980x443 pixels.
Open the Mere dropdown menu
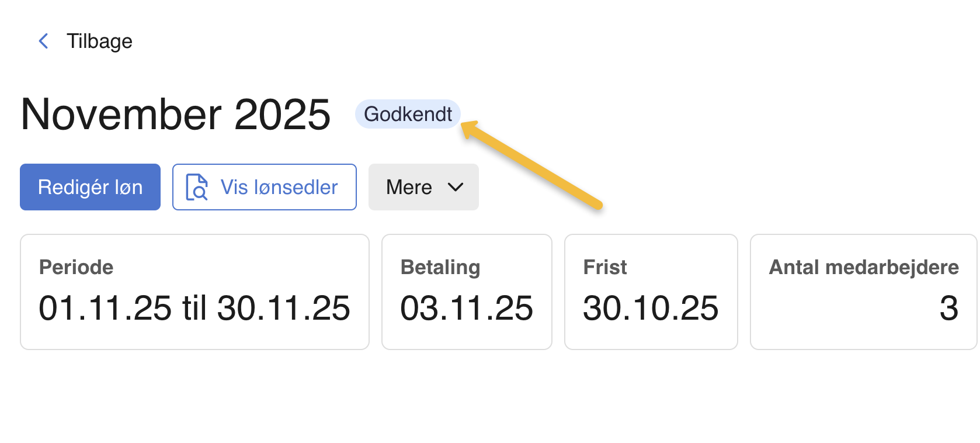point(409,187)
